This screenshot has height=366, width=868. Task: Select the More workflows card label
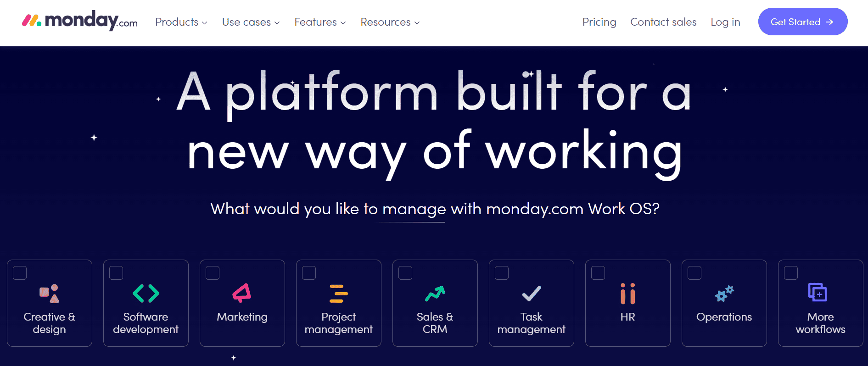(821, 323)
